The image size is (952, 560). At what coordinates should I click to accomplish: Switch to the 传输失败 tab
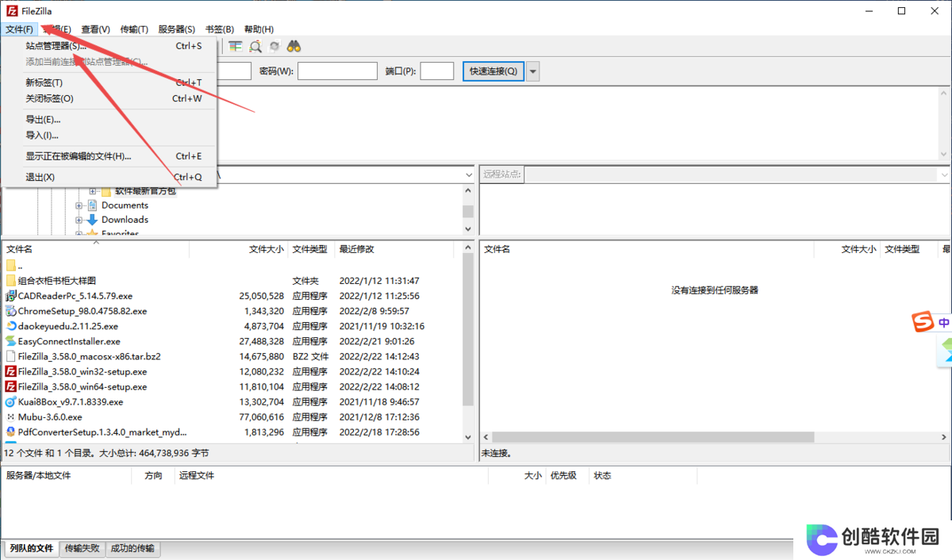[83, 548]
